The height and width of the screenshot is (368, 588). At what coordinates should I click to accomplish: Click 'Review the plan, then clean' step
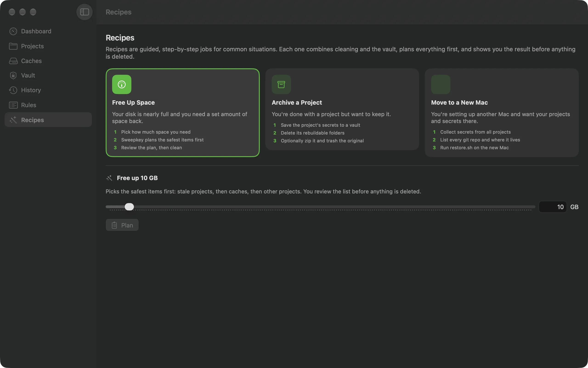point(151,147)
